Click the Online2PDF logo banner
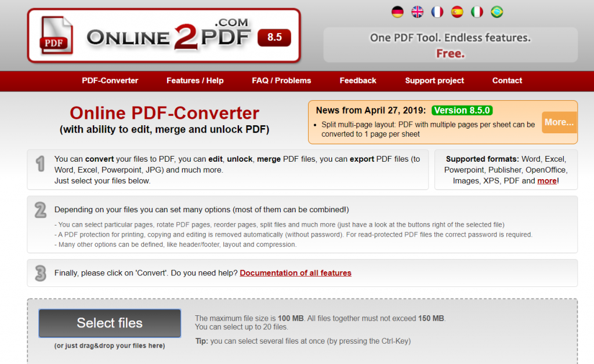The image size is (594, 364). point(164,35)
